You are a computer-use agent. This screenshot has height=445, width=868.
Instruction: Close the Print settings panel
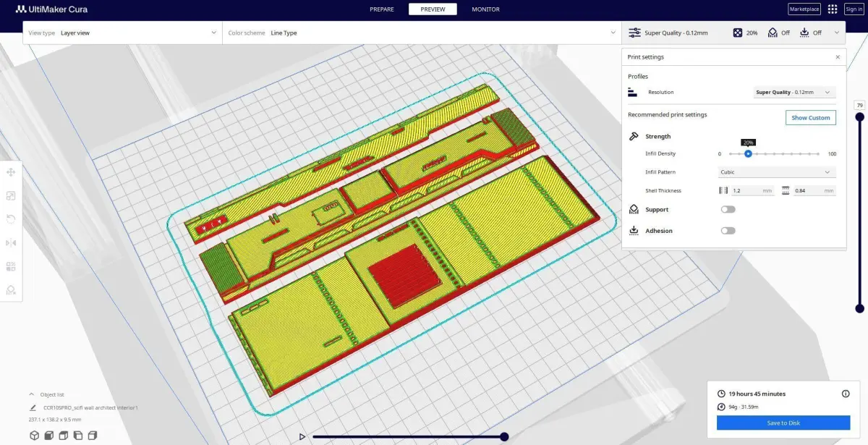838,56
